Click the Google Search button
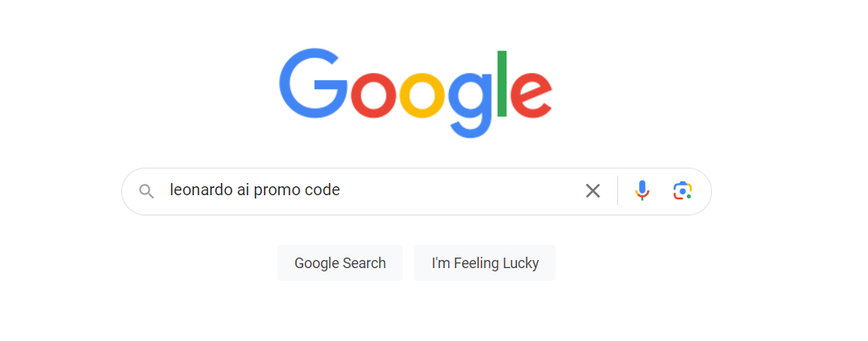The image size is (868, 341). [340, 262]
